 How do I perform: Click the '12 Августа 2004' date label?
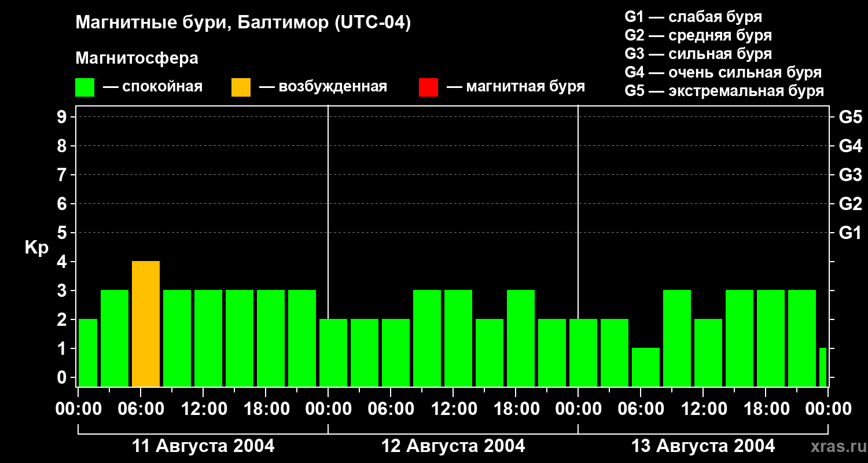click(453, 446)
